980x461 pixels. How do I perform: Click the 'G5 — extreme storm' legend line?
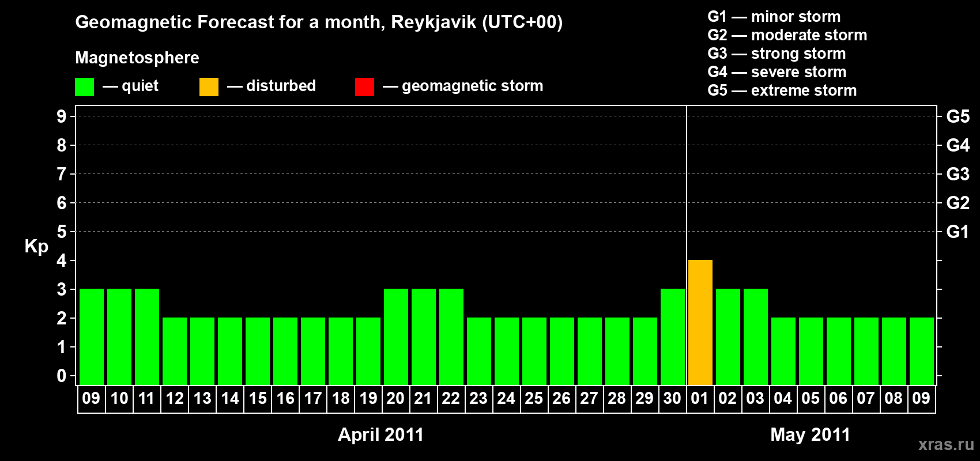point(782,90)
